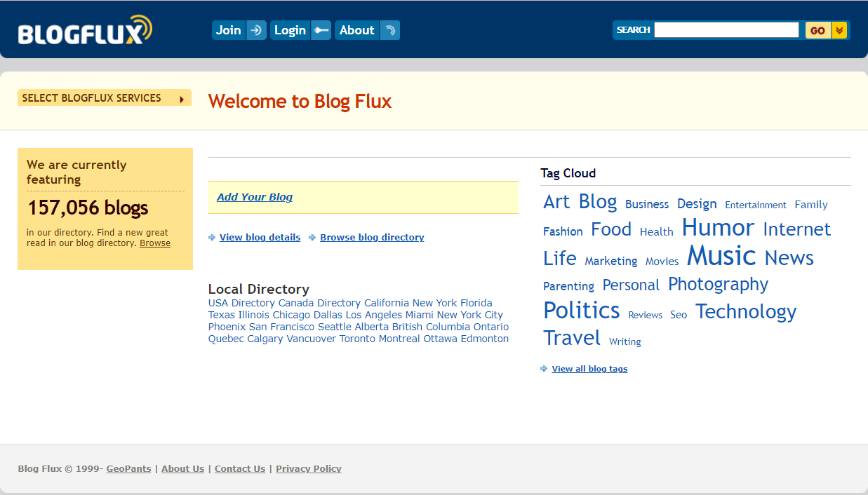Focus the search input field
This screenshot has width=868, height=495.
tap(726, 29)
